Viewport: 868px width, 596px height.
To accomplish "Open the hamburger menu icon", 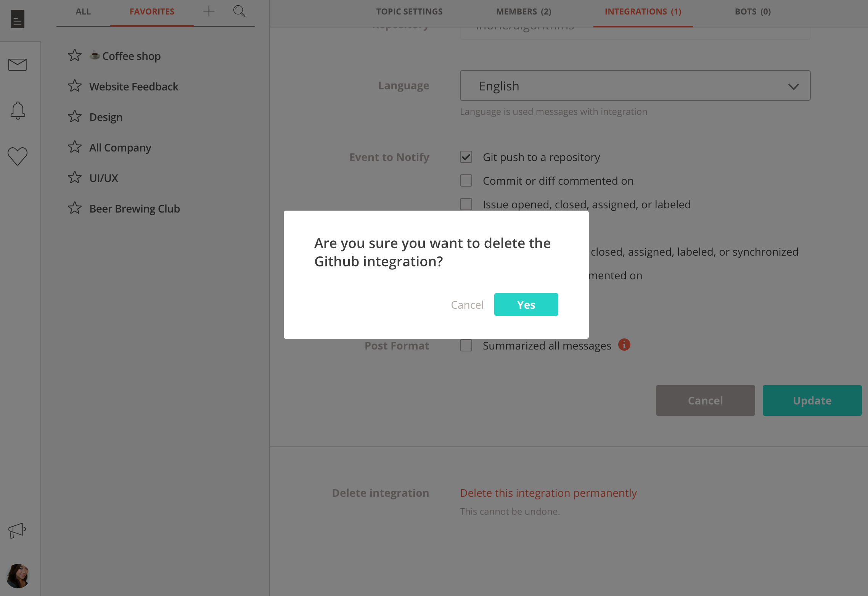I will (x=18, y=19).
